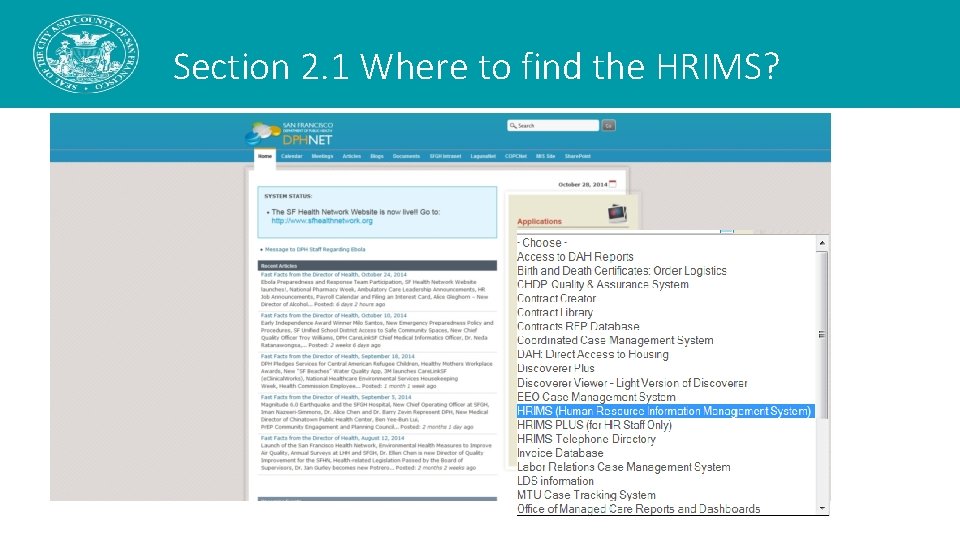Click the dropdown list scrollbar thumb
The height and width of the screenshot is (540, 960).
[822, 334]
